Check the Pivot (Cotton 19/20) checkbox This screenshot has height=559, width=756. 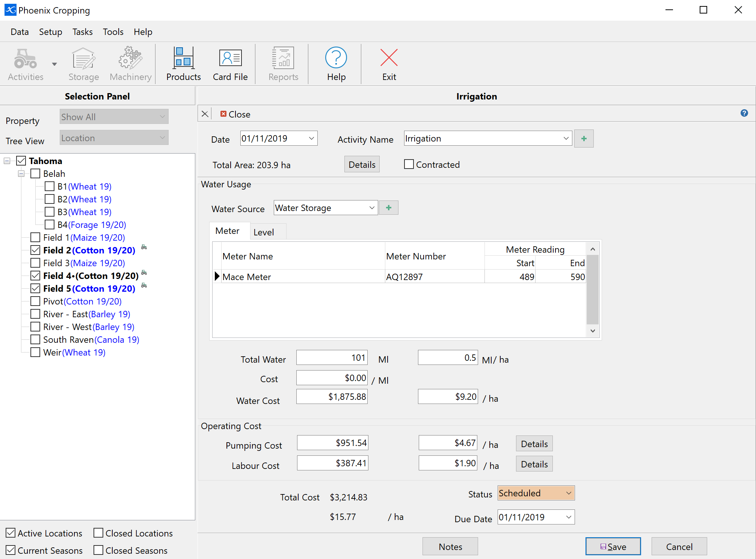35,301
